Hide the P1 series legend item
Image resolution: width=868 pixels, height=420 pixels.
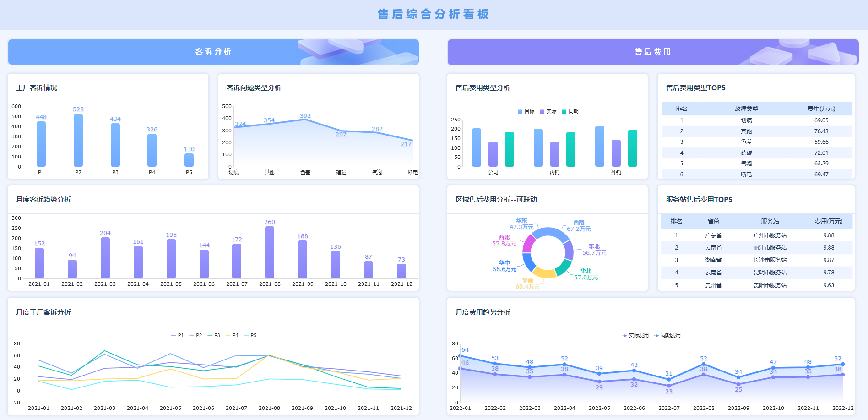pos(177,335)
